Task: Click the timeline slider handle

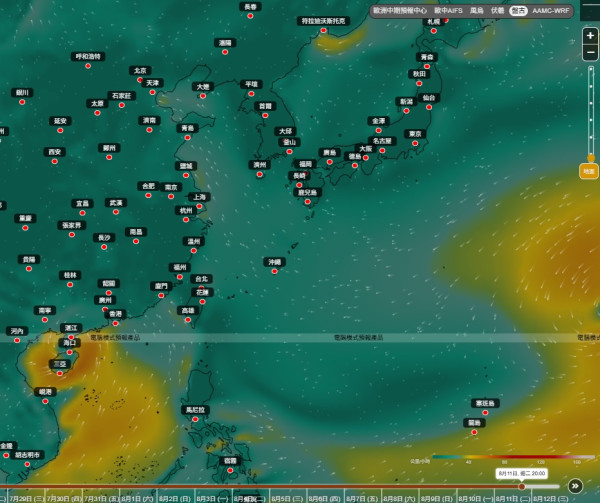Action: (x=522, y=487)
